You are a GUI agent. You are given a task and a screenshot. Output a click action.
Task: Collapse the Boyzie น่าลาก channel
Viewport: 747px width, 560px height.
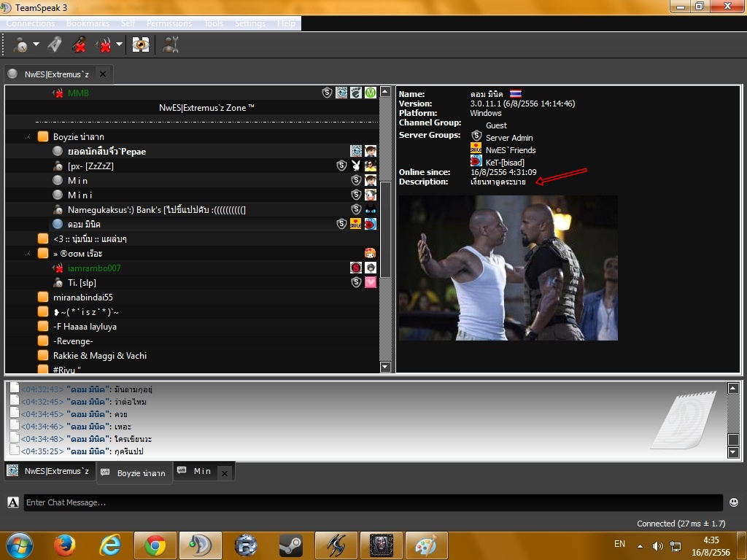(28, 137)
